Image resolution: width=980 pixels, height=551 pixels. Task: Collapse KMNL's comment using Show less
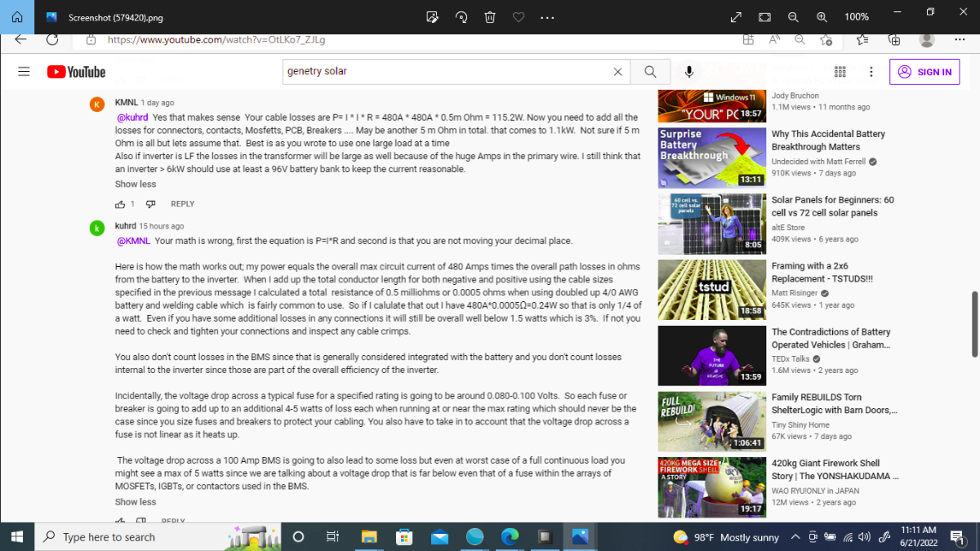(x=136, y=184)
